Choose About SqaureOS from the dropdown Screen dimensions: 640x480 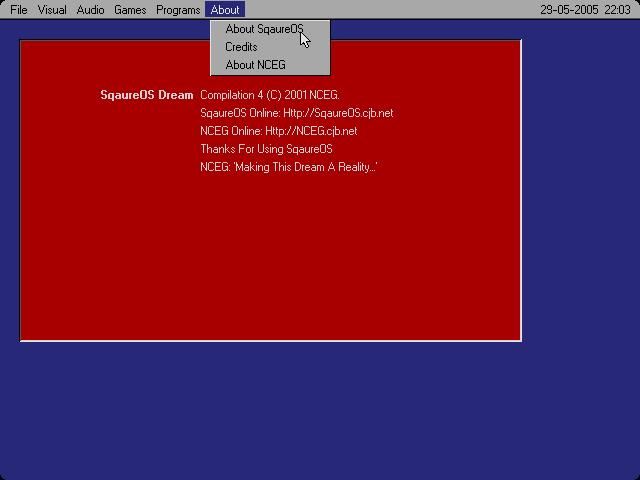click(x=270, y=29)
